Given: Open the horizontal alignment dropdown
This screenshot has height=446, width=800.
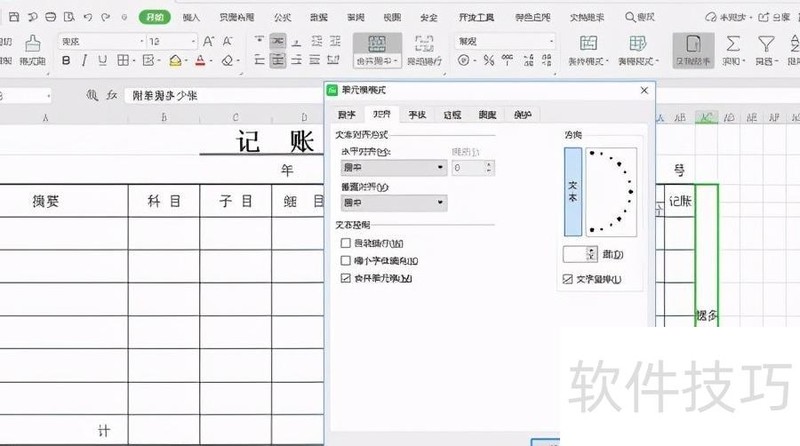Looking at the screenshot, I should 440,168.
